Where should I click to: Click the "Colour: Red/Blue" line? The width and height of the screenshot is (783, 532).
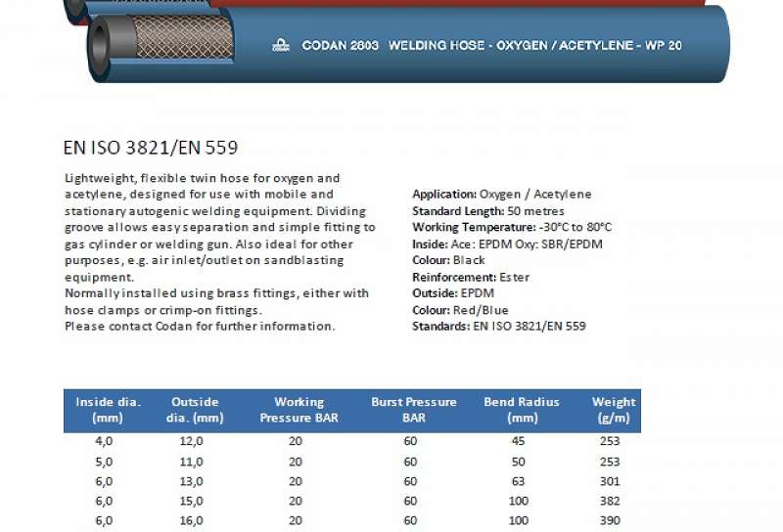tap(460, 310)
